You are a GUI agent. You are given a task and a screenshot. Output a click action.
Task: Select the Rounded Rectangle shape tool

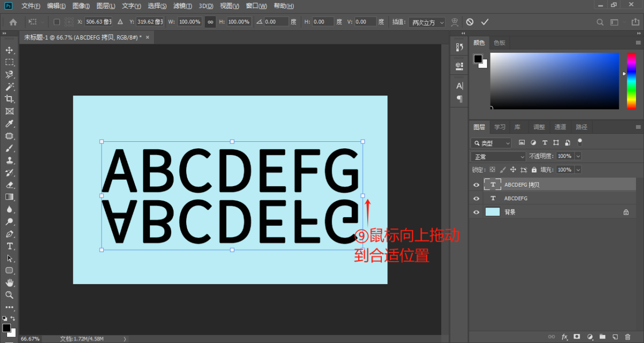coord(9,271)
